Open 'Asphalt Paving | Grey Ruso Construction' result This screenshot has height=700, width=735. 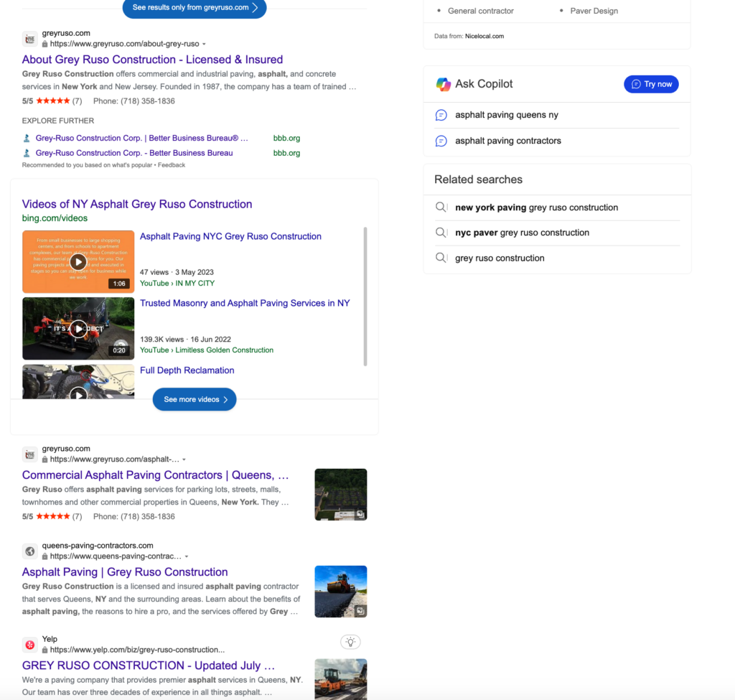(125, 572)
